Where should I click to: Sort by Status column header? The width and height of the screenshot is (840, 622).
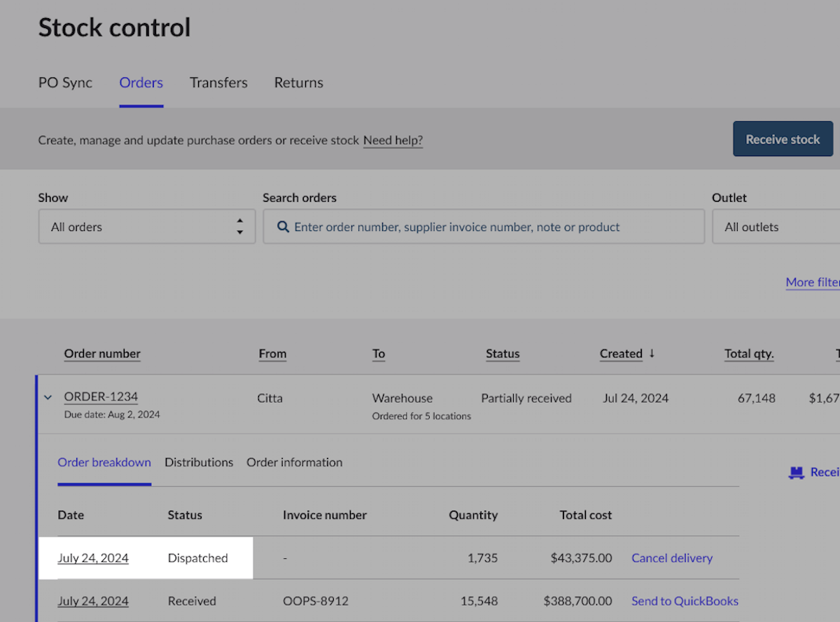503,354
